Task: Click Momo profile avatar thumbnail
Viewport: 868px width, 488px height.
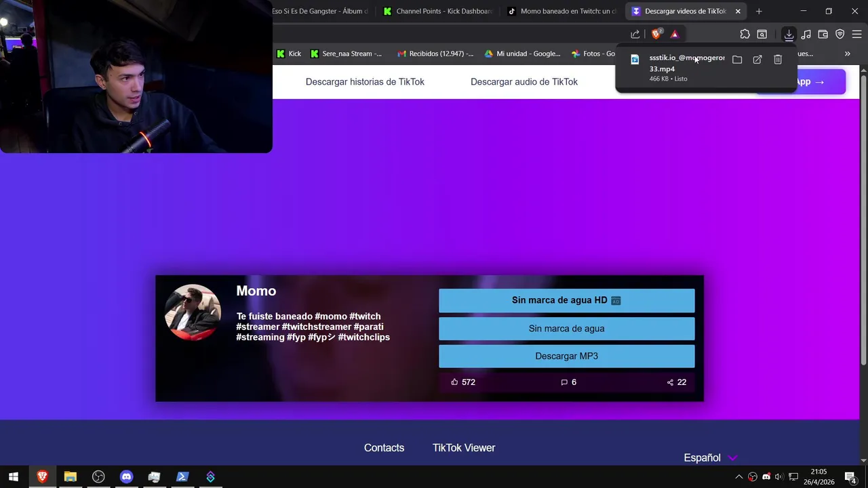Action: tap(193, 312)
